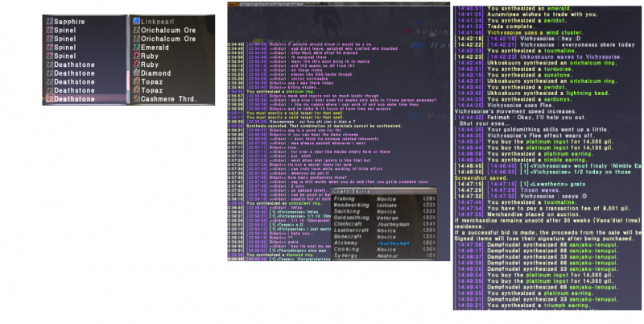
Task: Click 'You synthesized a sardonyx.' log line
Action: coord(529,99)
